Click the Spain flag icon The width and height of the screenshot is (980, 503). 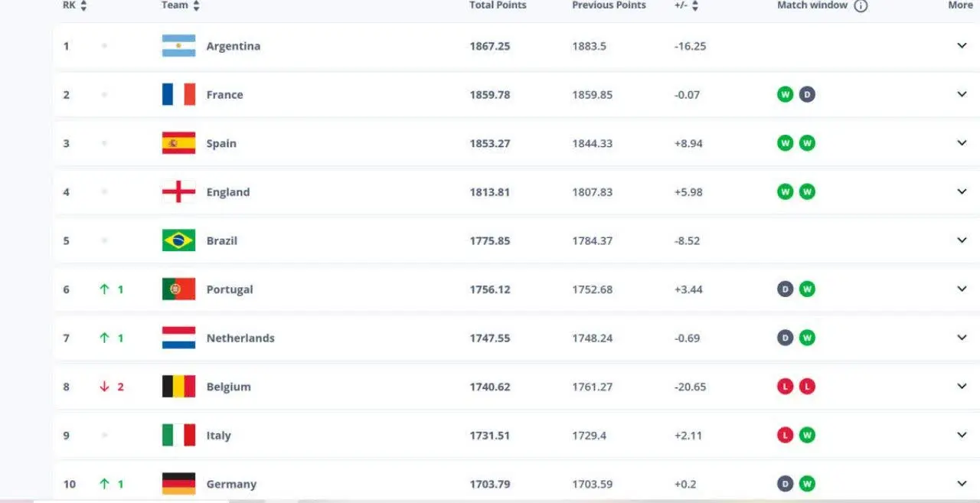178,143
